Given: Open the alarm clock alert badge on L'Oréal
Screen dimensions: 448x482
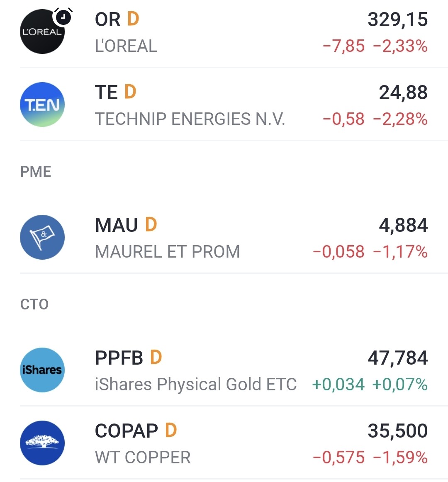Looking at the screenshot, I should click(63, 17).
